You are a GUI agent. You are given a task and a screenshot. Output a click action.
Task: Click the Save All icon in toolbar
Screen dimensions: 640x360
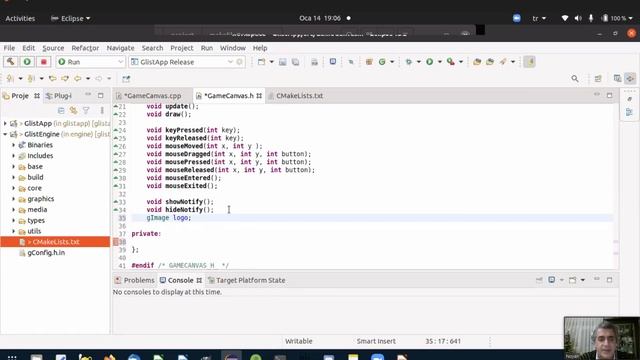coord(295,62)
